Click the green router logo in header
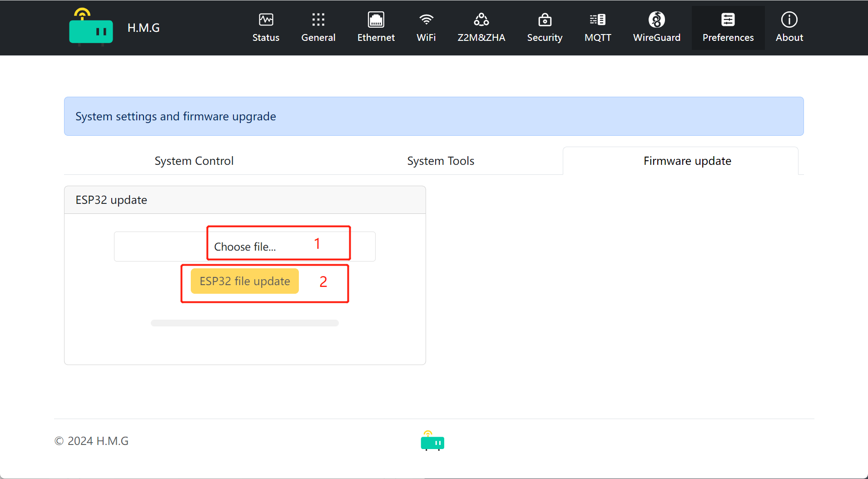Viewport: 868px width, 479px height. (91, 28)
